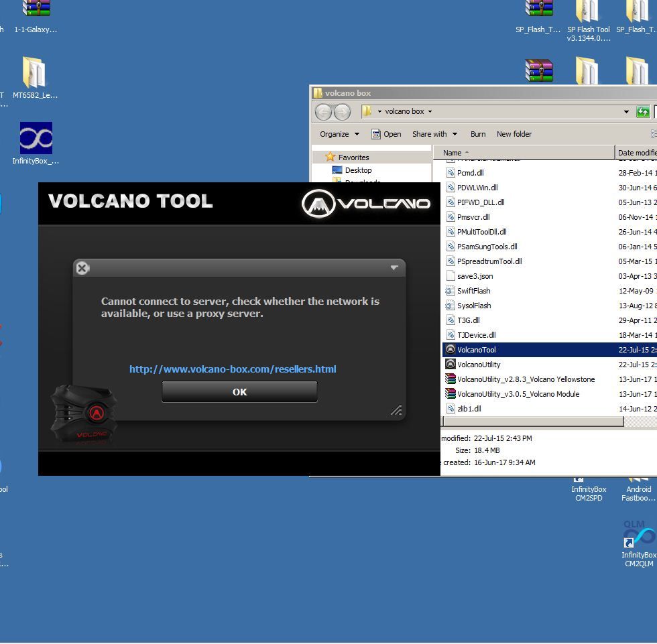Select the PSpreadtrumTool.dll file name
This screenshot has width=657, height=644.
[489, 261]
